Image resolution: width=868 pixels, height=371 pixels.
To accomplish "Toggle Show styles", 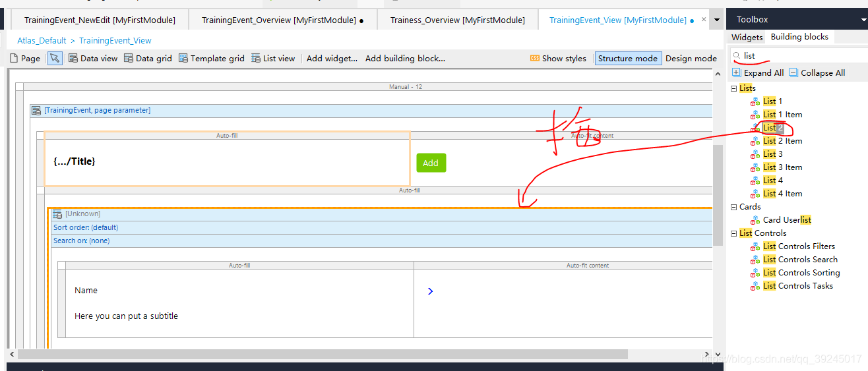I will [x=558, y=58].
